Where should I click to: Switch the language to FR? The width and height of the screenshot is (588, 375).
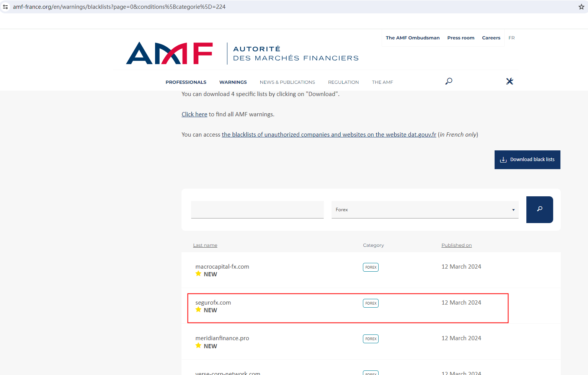(x=511, y=38)
